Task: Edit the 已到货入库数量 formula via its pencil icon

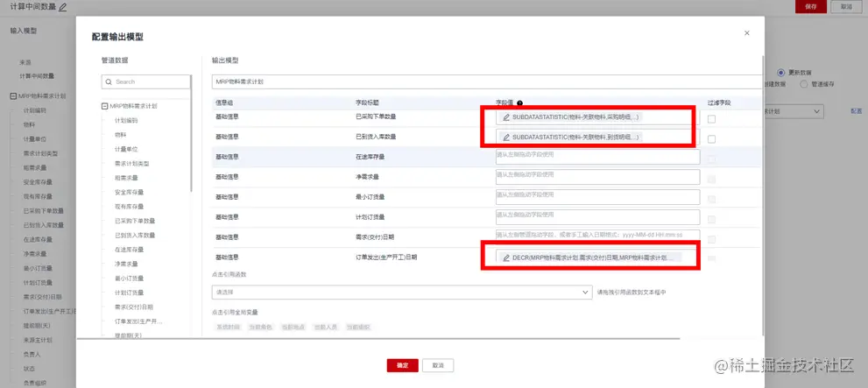Action: coord(506,137)
